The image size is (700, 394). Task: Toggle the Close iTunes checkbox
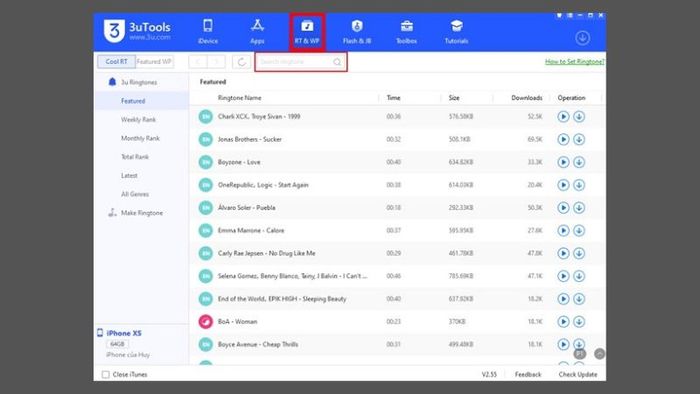pyautogui.click(x=105, y=374)
